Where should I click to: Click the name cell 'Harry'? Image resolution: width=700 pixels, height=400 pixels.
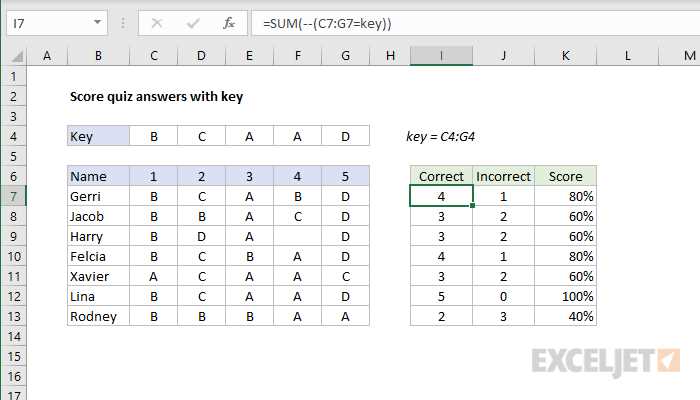98,236
